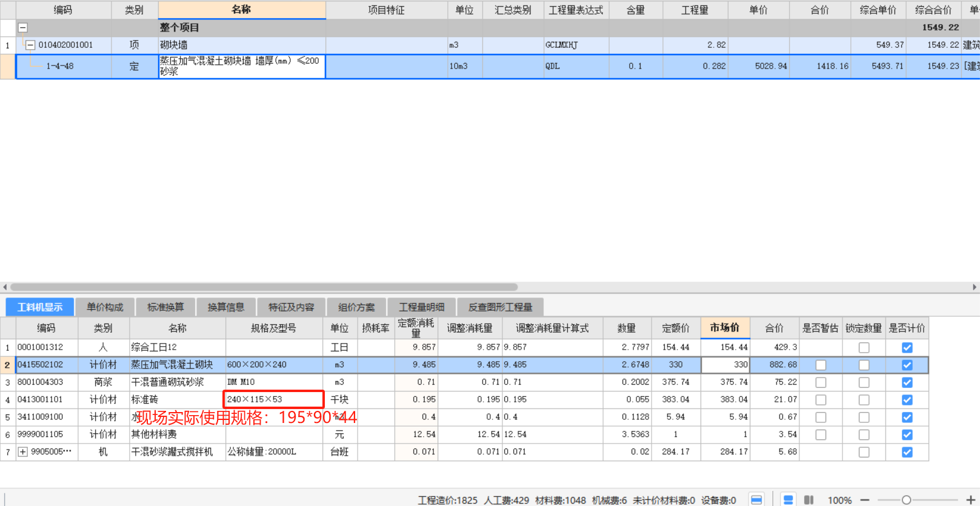Click the DM M10 specification cell
The image size is (980, 506).
(x=274, y=382)
